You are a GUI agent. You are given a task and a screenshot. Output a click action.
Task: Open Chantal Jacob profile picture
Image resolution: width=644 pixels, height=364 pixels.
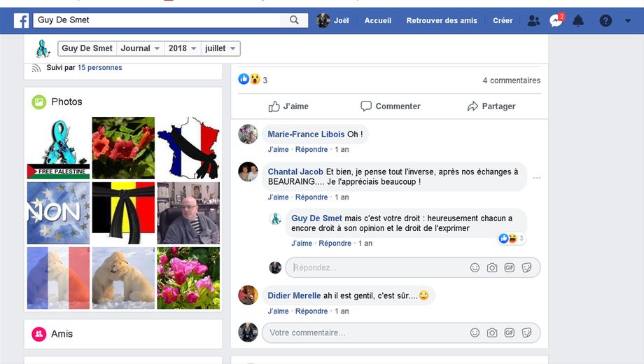click(x=248, y=171)
